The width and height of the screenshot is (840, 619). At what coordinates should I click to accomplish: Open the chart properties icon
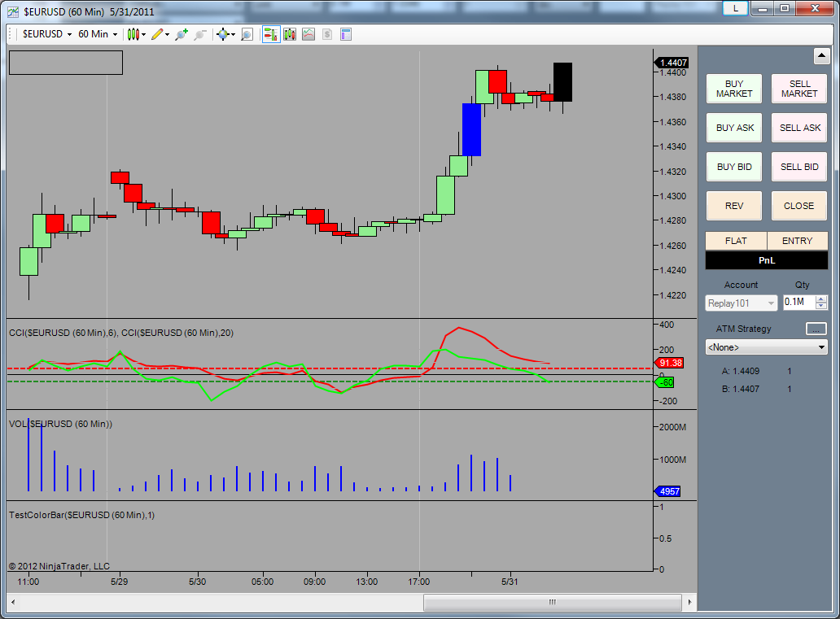point(346,34)
